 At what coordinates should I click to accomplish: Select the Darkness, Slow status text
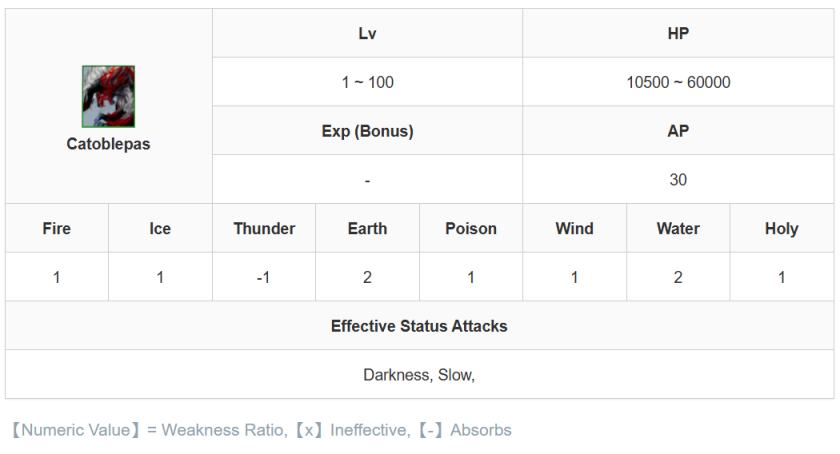coord(419,375)
